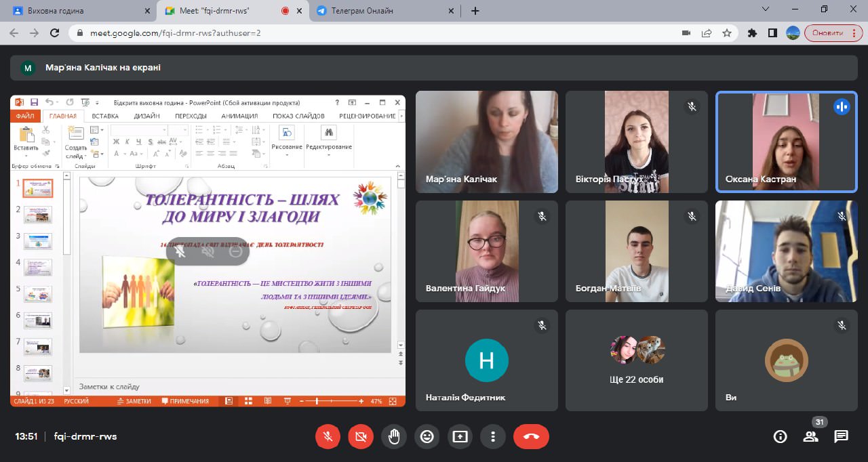Image resolution: width=868 pixels, height=462 pixels.
Task: Share this page from the address bar
Action: click(707, 33)
